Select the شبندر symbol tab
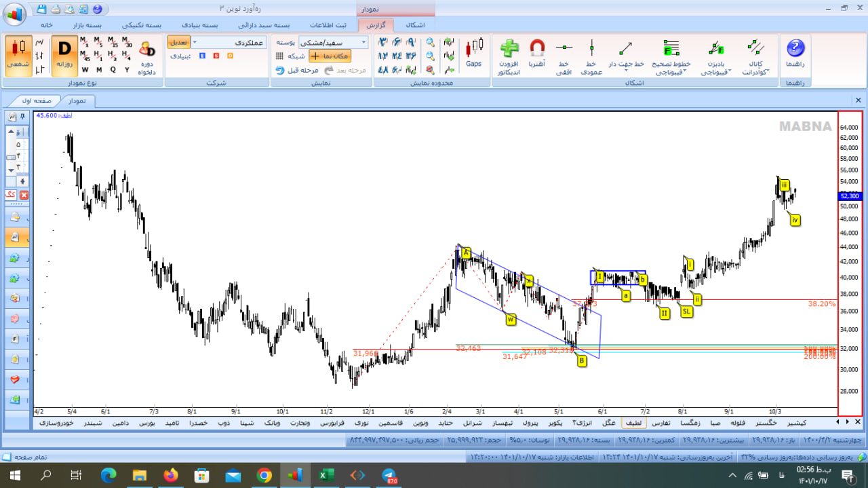 click(x=94, y=423)
